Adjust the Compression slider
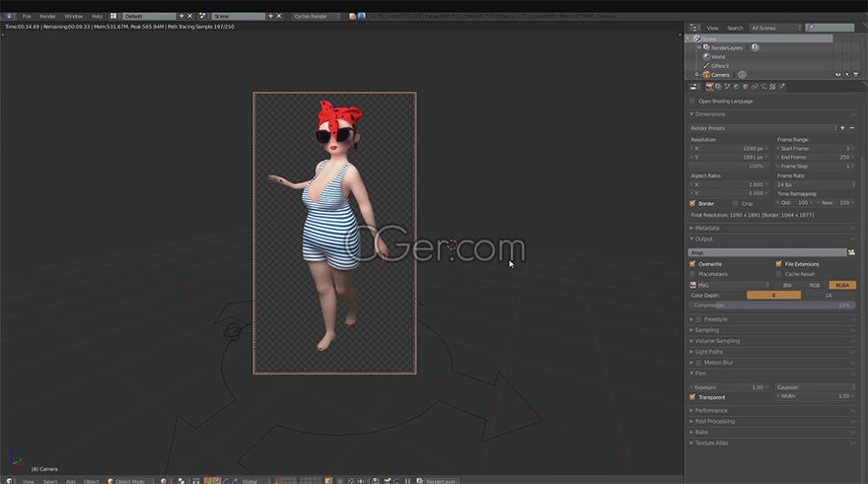This screenshot has width=868, height=484. pyautogui.click(x=772, y=306)
